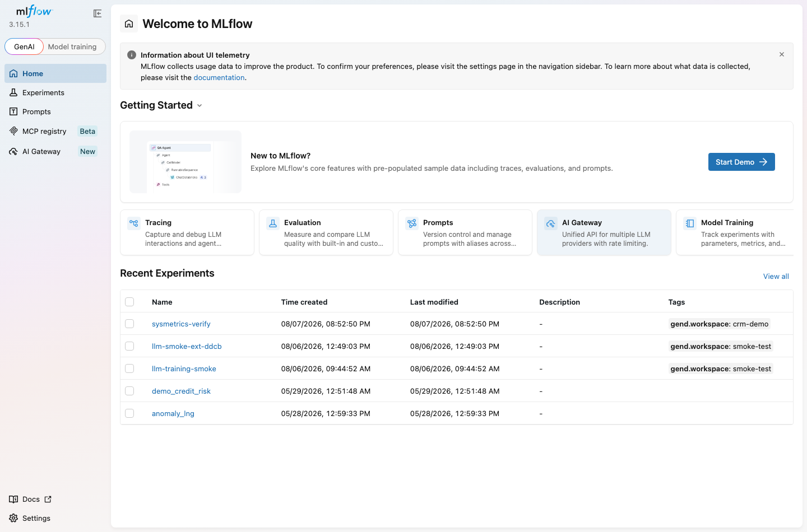Click the info icon in the telemetry banner
The width and height of the screenshot is (807, 532).
[x=132, y=55]
